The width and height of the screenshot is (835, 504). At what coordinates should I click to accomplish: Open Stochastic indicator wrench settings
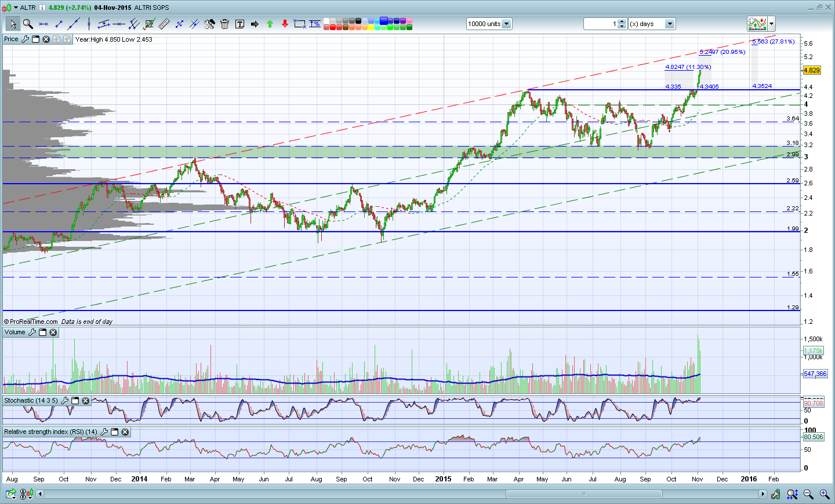(x=64, y=400)
